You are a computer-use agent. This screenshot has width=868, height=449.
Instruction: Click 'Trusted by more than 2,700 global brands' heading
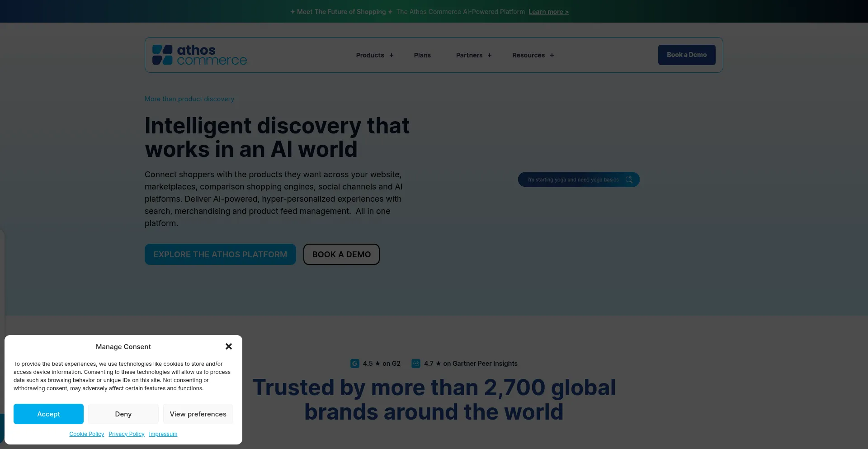click(434, 400)
